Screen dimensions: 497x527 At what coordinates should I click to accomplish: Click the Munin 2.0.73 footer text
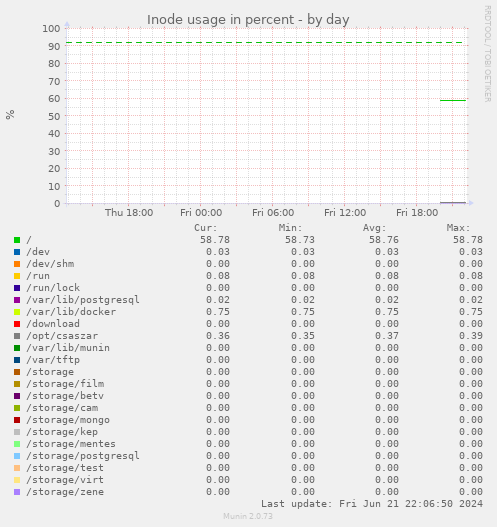[x=248, y=516]
